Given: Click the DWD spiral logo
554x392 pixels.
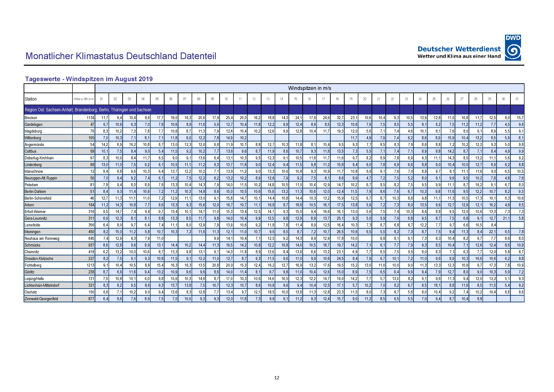Looking at the screenshot, I should (x=513, y=48).
